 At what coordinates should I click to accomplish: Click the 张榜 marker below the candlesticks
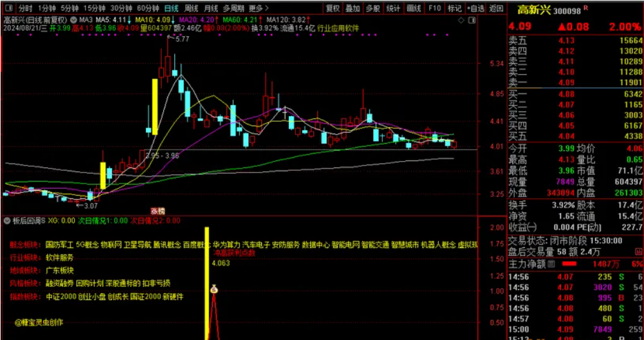tap(158, 211)
